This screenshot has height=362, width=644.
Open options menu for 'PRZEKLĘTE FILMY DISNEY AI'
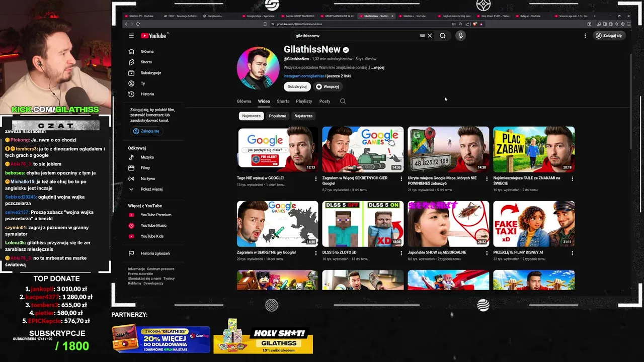[572, 253]
